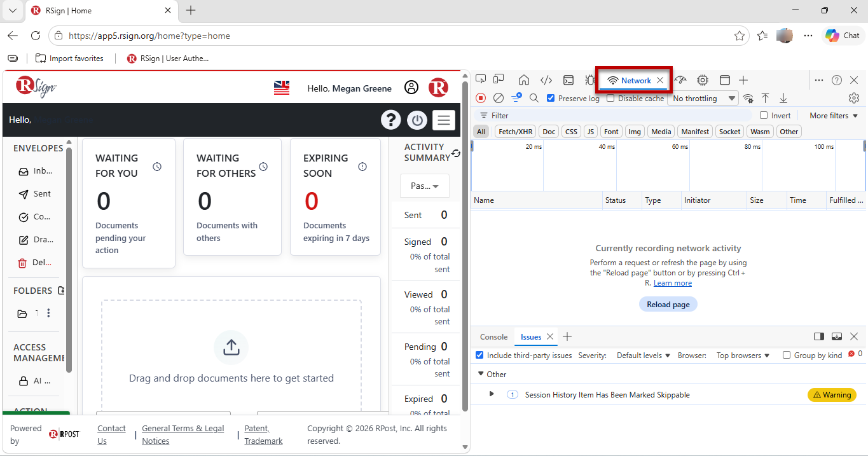868x456 pixels.
Task: Toggle the network filter bar icon
Action: coord(516,98)
